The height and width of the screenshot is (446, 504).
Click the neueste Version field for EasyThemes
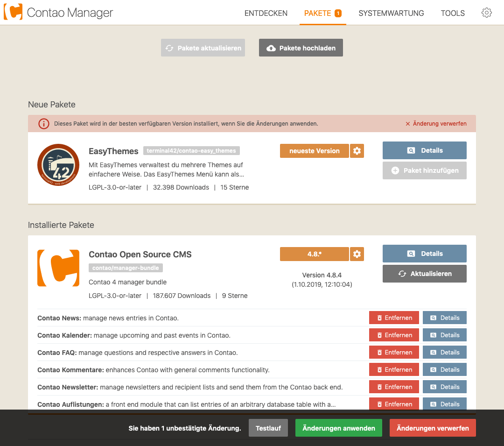tap(315, 151)
